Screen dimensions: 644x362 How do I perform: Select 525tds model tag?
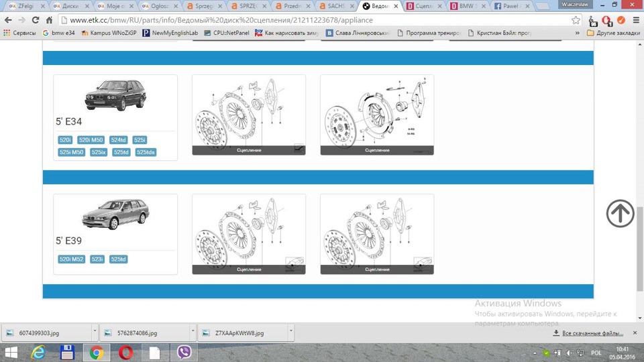click(x=146, y=152)
